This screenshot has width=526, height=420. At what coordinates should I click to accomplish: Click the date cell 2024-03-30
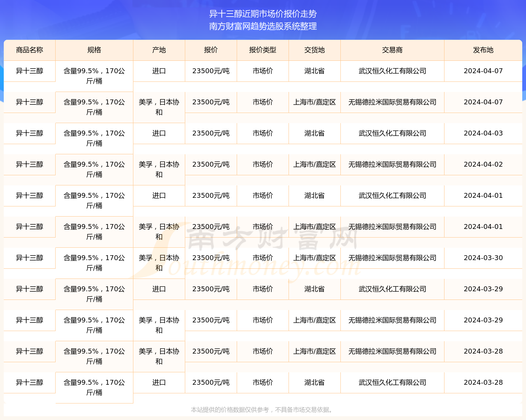[x=483, y=258]
